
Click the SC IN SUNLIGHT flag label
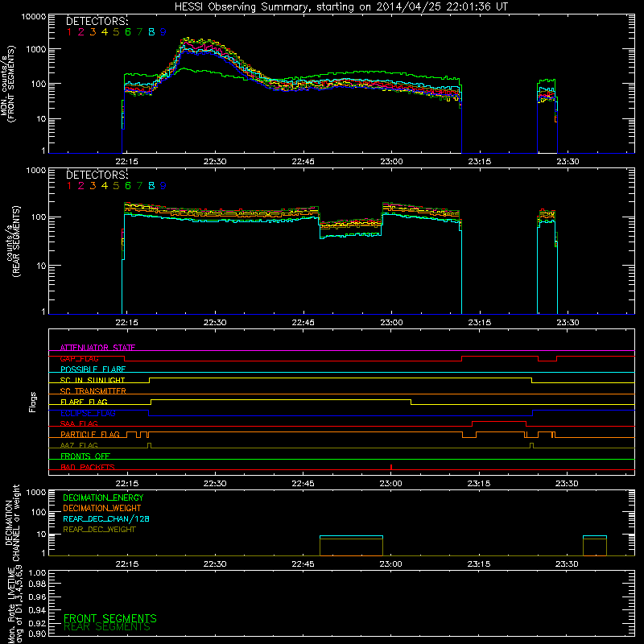coord(93,380)
